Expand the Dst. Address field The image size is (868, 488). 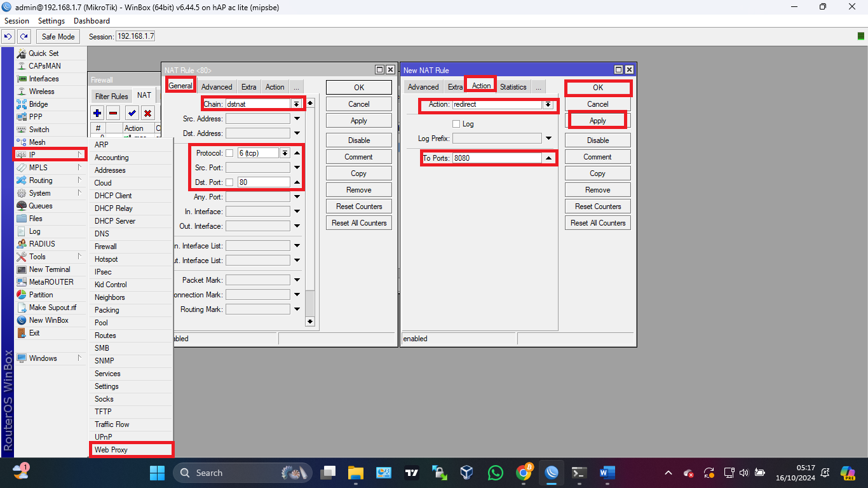click(x=297, y=133)
